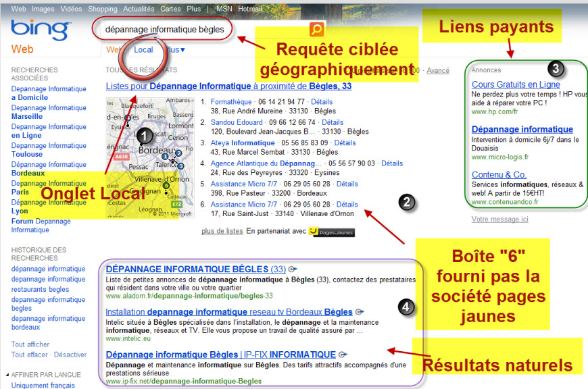Open Cartes in the top navigation
The width and height of the screenshot is (588, 389).
170,9
